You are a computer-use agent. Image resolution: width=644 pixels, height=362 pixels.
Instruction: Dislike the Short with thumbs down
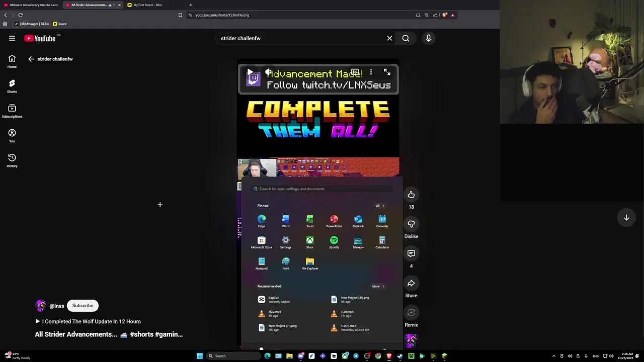coord(411,224)
